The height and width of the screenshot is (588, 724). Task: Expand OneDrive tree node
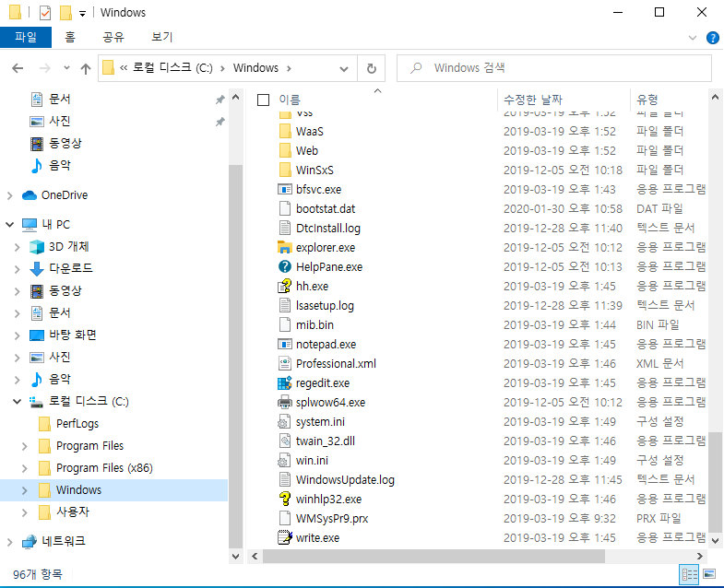pyautogui.click(x=10, y=195)
